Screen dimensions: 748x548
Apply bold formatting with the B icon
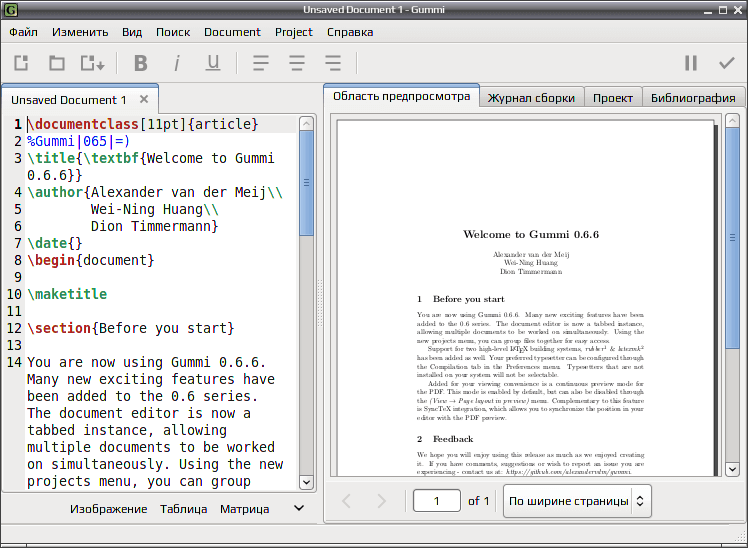(141, 63)
